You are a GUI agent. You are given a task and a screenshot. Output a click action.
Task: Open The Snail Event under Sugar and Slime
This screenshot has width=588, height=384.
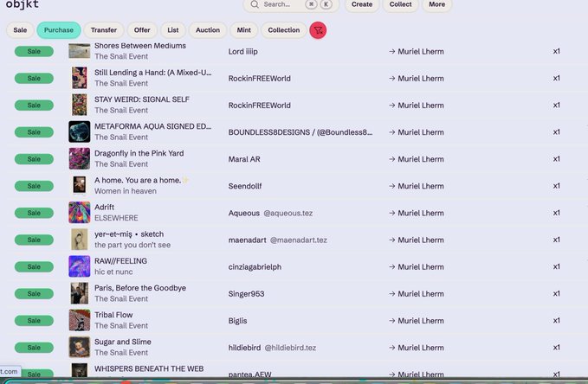click(121, 353)
